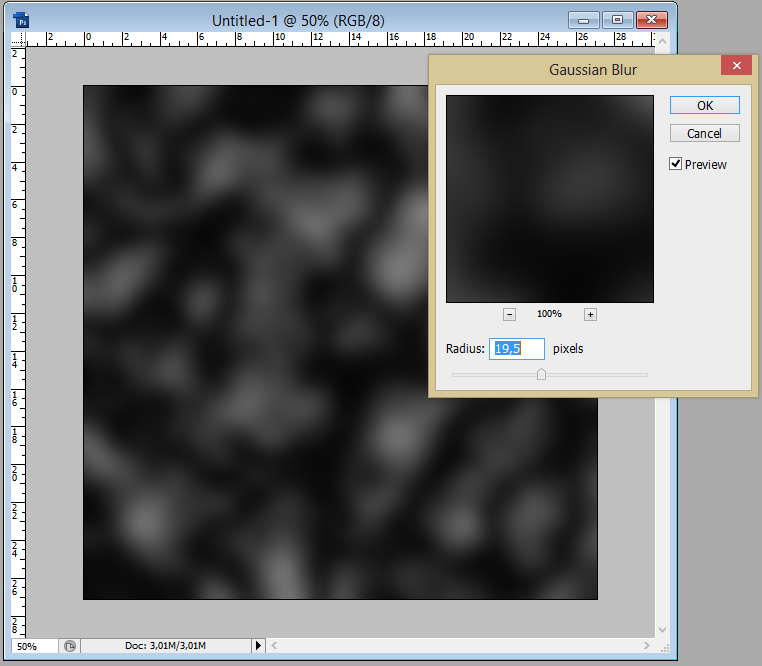Maximize the Untitled-1 document window
762x666 pixels.
pos(617,20)
